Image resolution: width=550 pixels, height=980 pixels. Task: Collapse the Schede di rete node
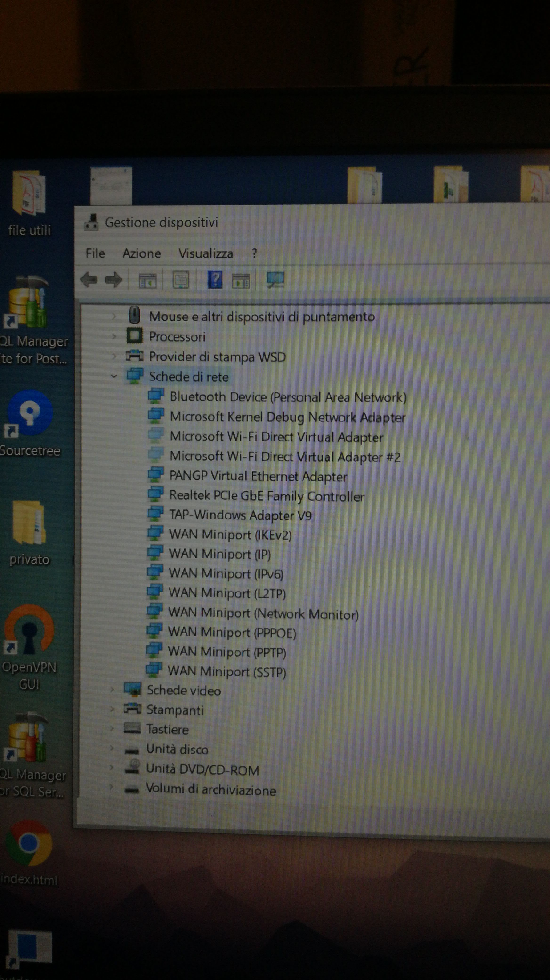[x=114, y=376]
